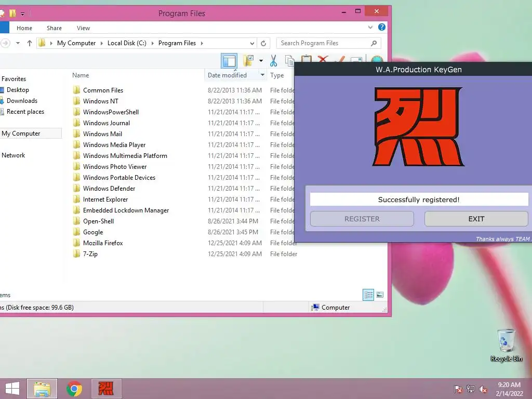Select Desktop in Favorites
The image size is (532, 399).
point(18,90)
